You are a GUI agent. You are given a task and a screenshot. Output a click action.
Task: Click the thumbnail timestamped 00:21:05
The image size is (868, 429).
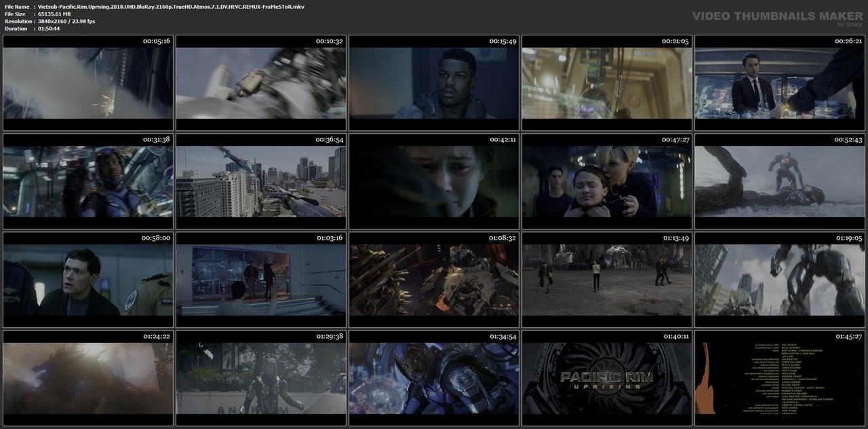[x=607, y=81]
